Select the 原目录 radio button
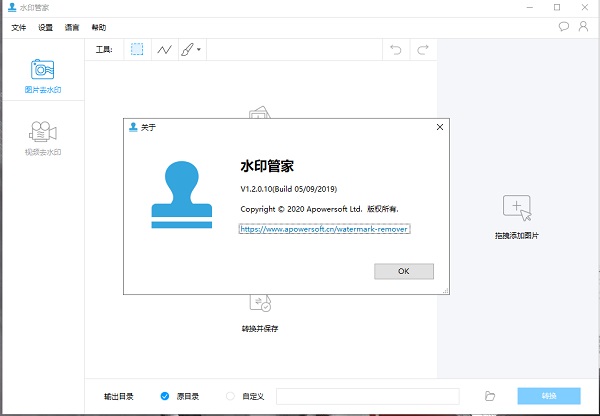 point(165,396)
